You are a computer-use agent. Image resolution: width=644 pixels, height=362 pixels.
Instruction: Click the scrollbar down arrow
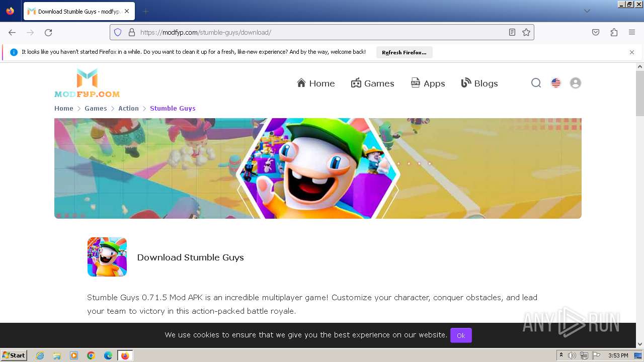pos(640,344)
